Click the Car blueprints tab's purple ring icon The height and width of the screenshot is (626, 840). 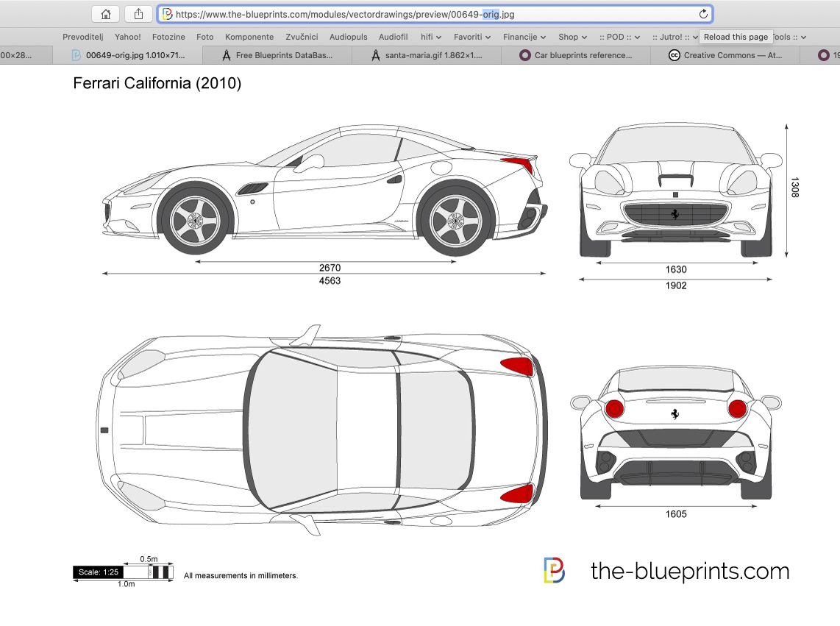[x=525, y=55]
